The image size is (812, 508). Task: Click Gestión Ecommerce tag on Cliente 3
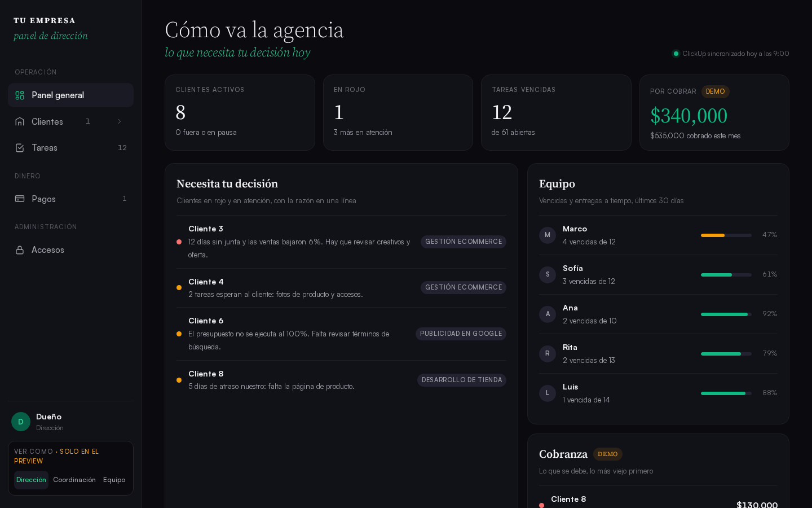[x=464, y=242]
